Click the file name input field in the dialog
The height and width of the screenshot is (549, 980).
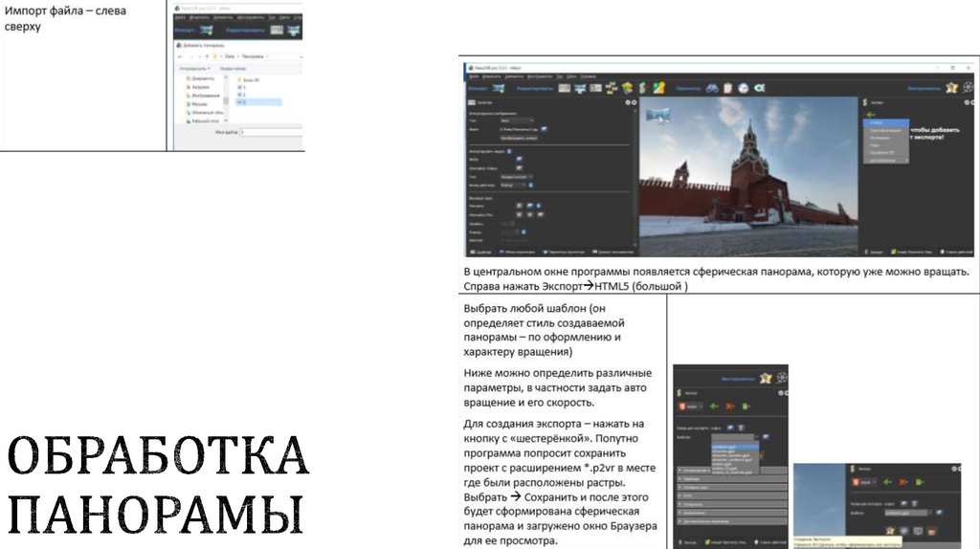coord(271,132)
